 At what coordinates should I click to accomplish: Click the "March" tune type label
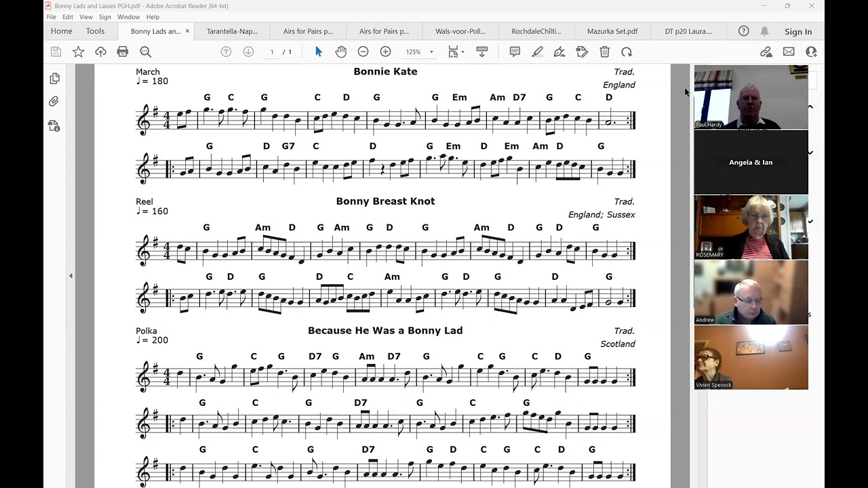pos(148,72)
